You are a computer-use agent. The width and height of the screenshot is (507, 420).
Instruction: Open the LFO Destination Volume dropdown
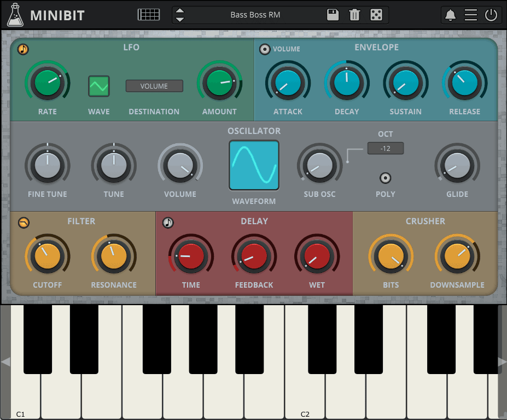tap(154, 86)
